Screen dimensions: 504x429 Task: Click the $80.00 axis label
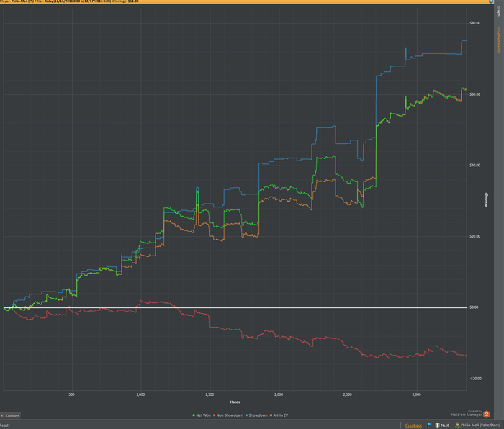474,23
